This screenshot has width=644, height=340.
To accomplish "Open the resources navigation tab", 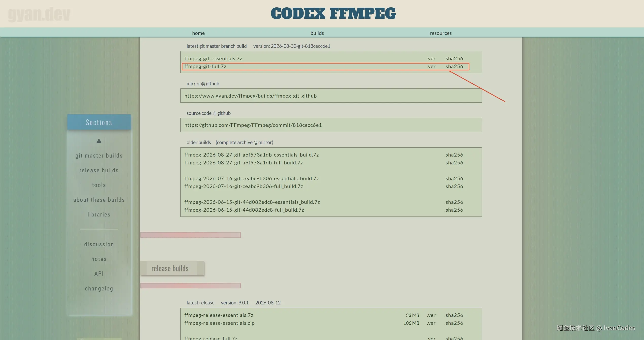I will click(x=440, y=33).
